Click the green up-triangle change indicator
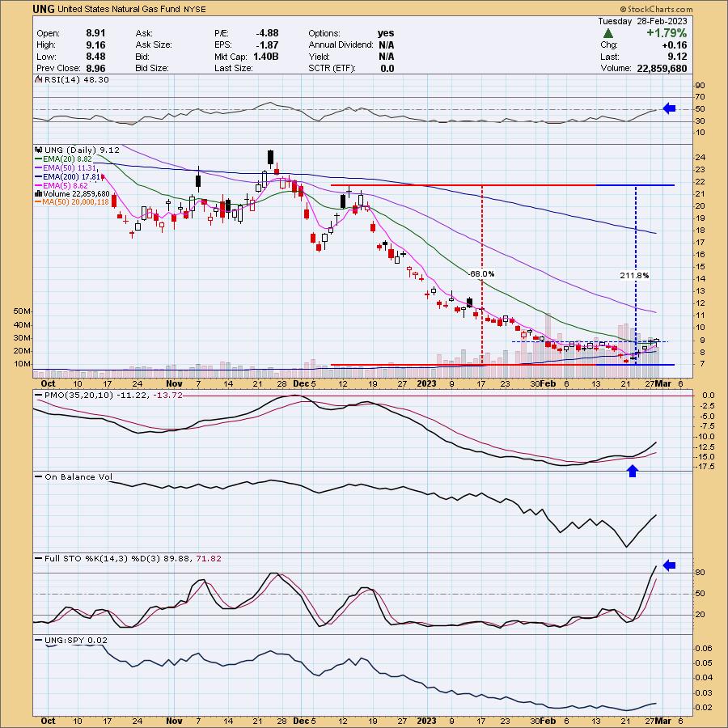Viewport: 728px width, 728px height. click(607, 33)
